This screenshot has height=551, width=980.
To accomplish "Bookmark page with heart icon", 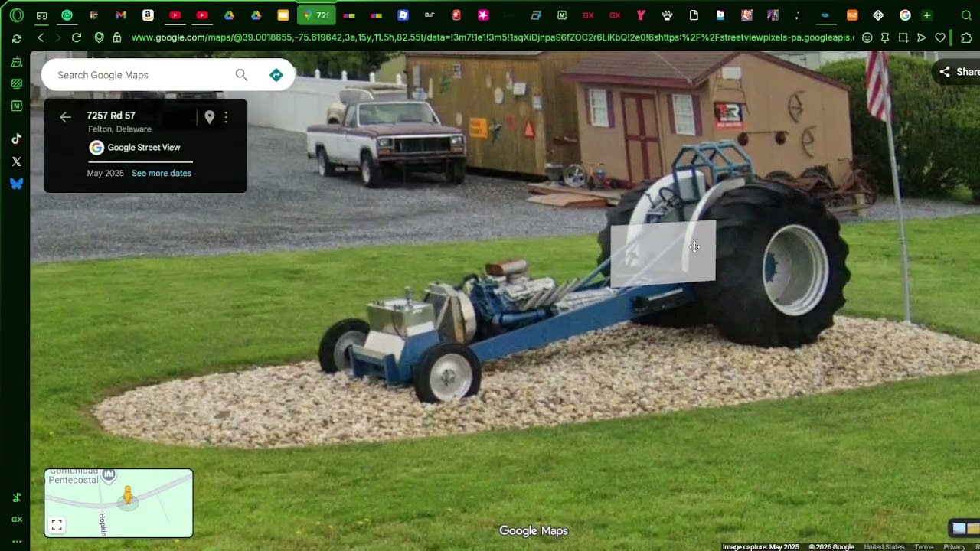I will pyautogui.click(x=940, y=37).
